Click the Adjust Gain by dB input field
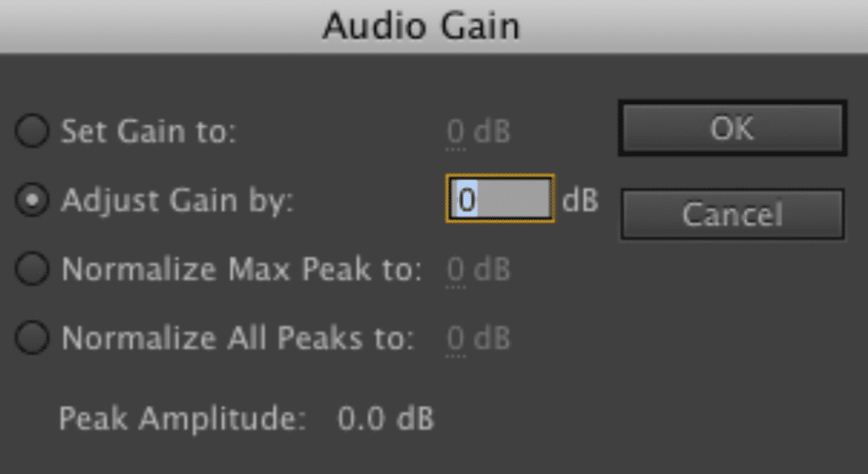 pos(500,199)
